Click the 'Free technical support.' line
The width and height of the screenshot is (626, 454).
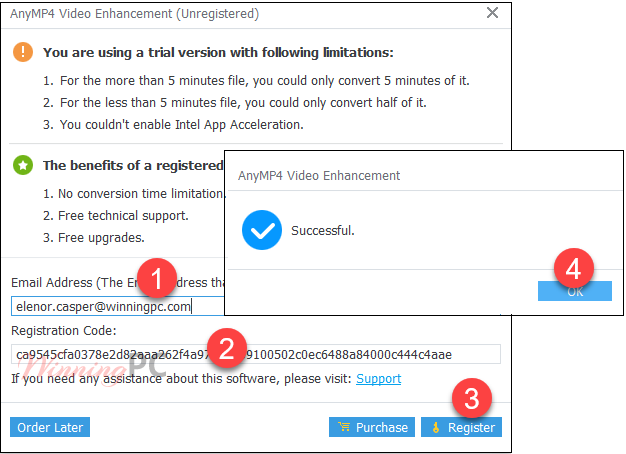coord(116,216)
